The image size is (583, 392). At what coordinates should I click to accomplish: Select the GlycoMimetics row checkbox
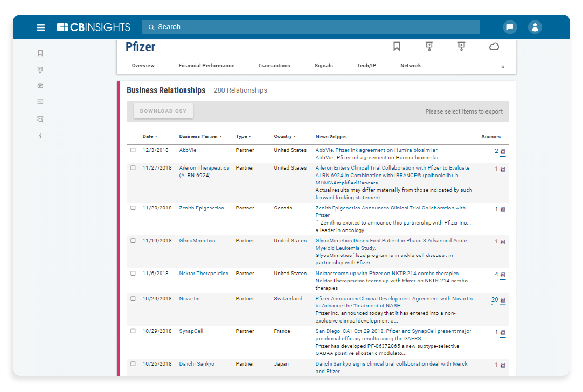pyautogui.click(x=133, y=241)
